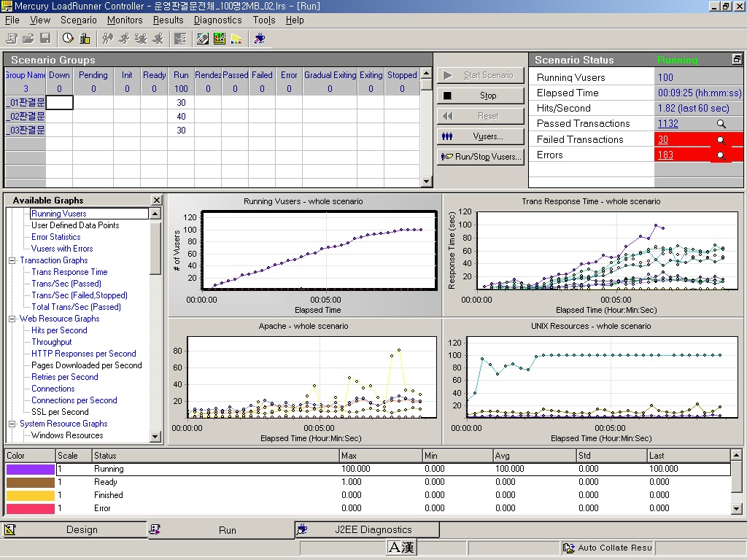Open the Load Generators toolbar icon

85,39
